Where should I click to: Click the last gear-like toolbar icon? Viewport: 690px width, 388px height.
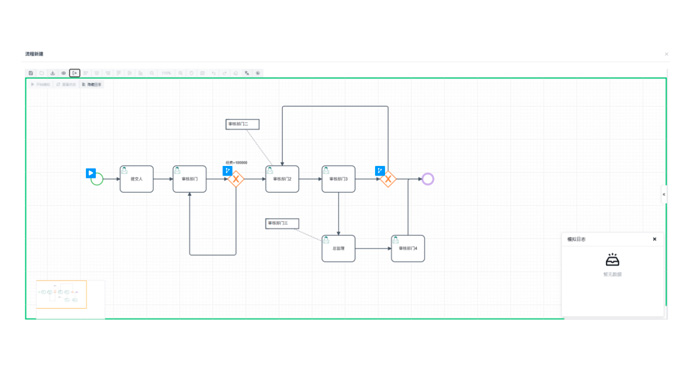(258, 73)
